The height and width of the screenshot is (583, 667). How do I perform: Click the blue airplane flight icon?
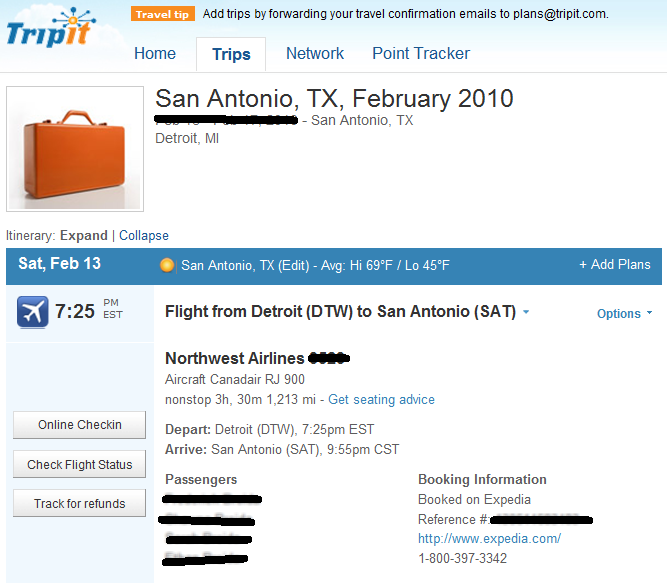(32, 312)
